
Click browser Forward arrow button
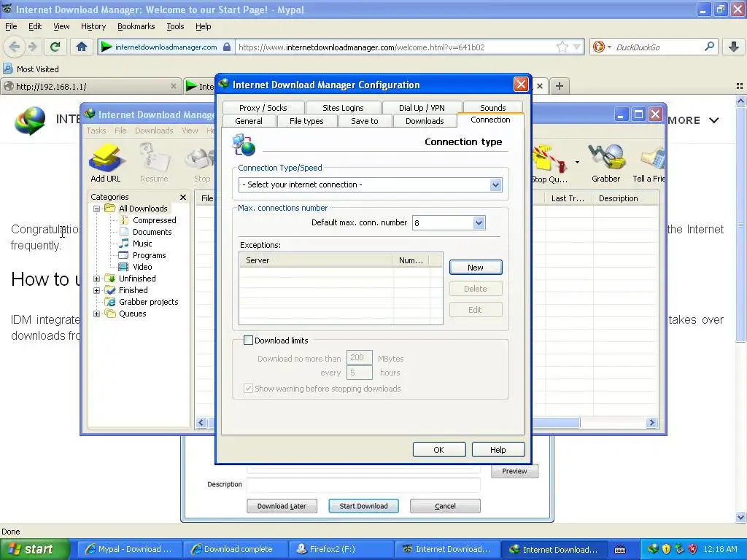pyautogui.click(x=32, y=47)
